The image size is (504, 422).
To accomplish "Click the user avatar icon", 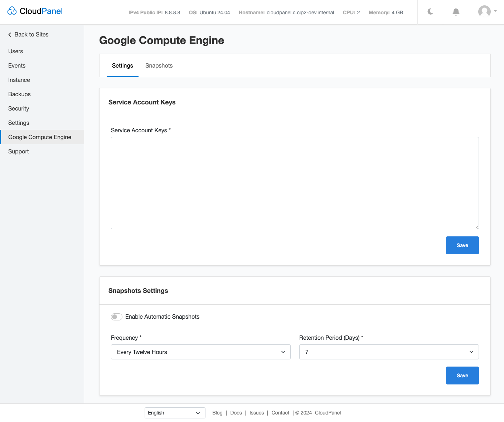I will pyautogui.click(x=485, y=11).
